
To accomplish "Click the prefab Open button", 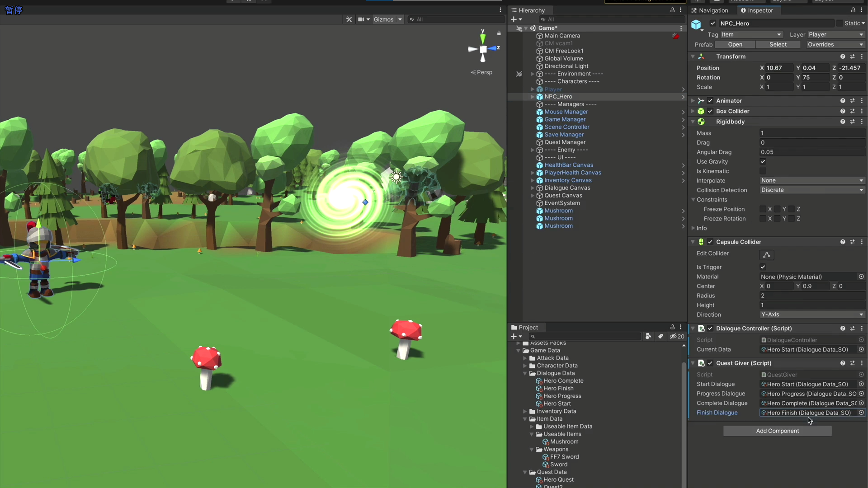I will pyautogui.click(x=735, y=44).
